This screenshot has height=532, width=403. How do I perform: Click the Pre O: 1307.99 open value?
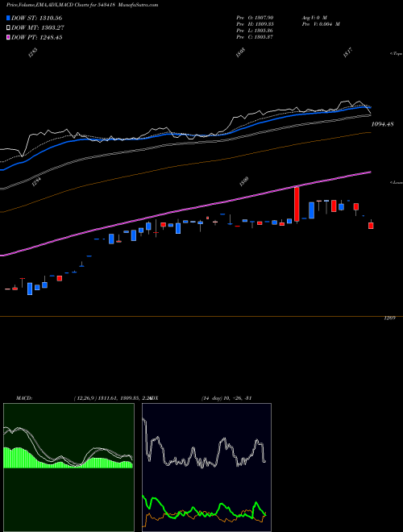[x=255, y=18]
